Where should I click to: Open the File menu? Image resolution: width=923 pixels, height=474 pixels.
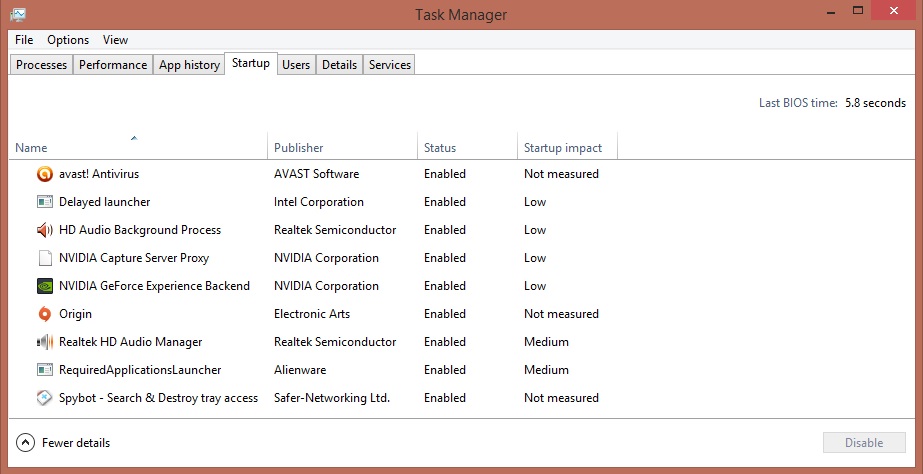[24, 40]
